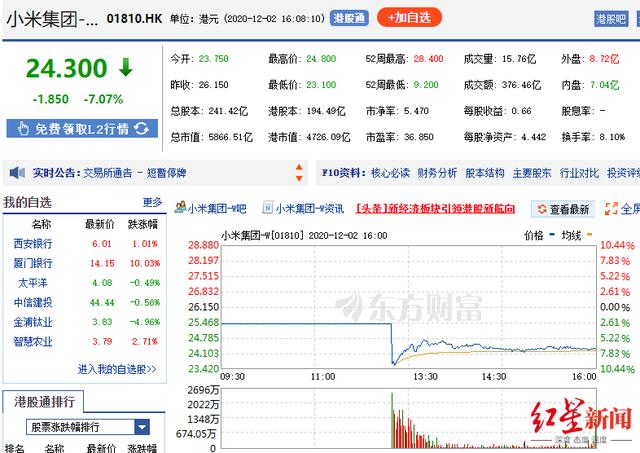
Task: Click percent change -7.07%
Action: (x=103, y=99)
